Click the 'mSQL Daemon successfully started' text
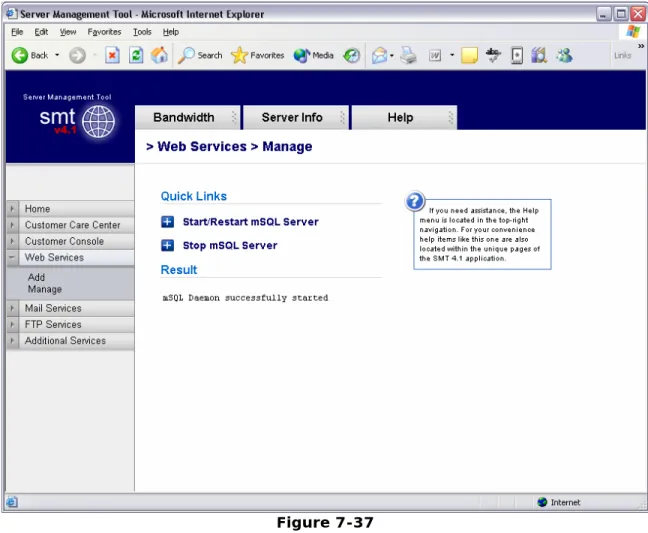648x533 pixels. click(x=245, y=298)
